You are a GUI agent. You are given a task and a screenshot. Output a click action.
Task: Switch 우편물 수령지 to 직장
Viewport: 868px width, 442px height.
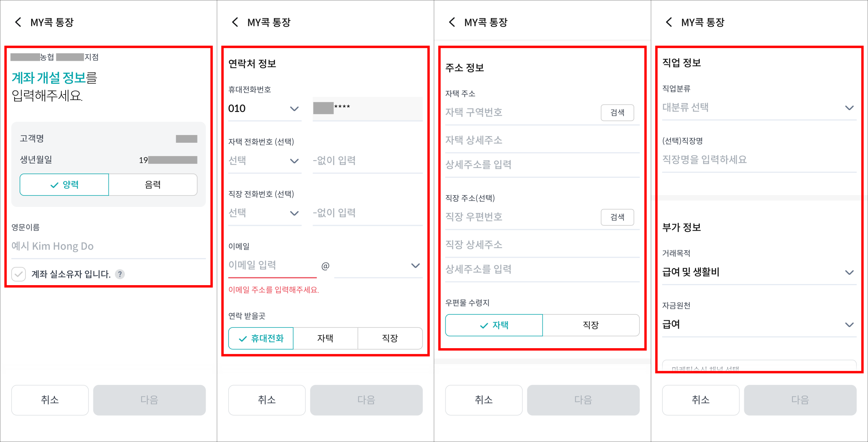[591, 325]
